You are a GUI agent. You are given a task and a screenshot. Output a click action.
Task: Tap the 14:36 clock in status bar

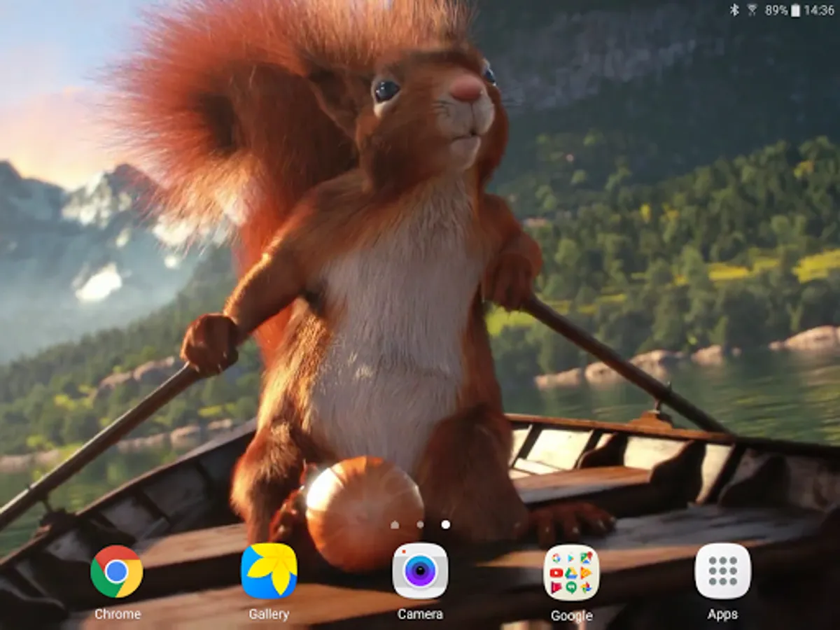(819, 10)
